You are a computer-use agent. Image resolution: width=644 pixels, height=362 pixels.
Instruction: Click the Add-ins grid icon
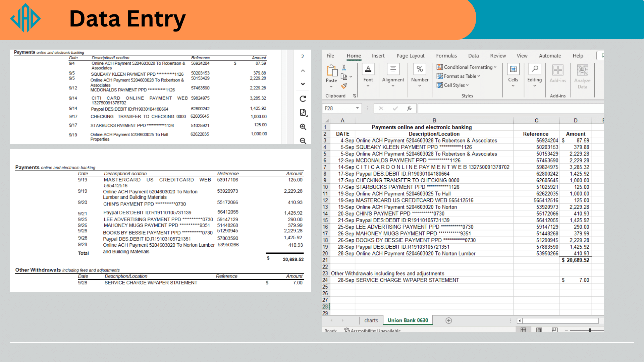coord(558,70)
